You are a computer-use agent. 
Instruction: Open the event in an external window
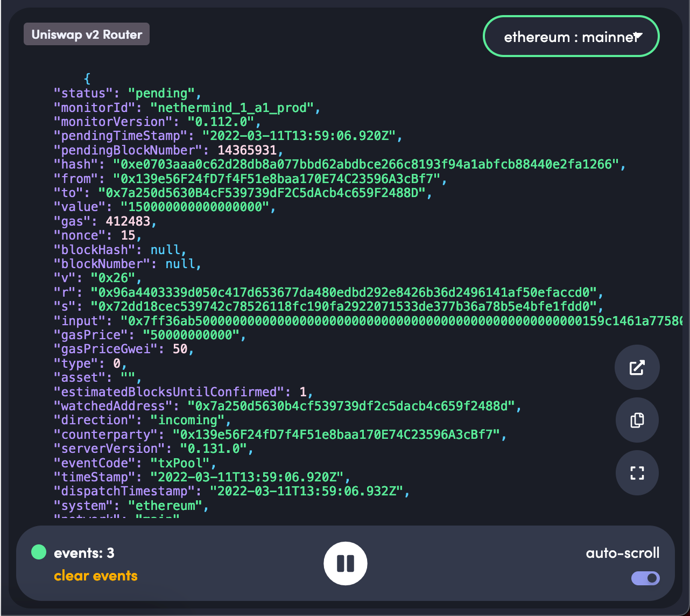[637, 368]
